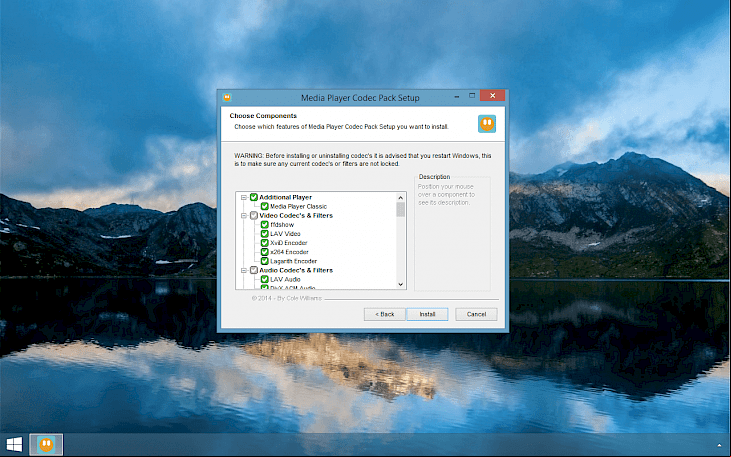
Task: Click the component list scrollbar thumb
Action: pyautogui.click(x=400, y=209)
